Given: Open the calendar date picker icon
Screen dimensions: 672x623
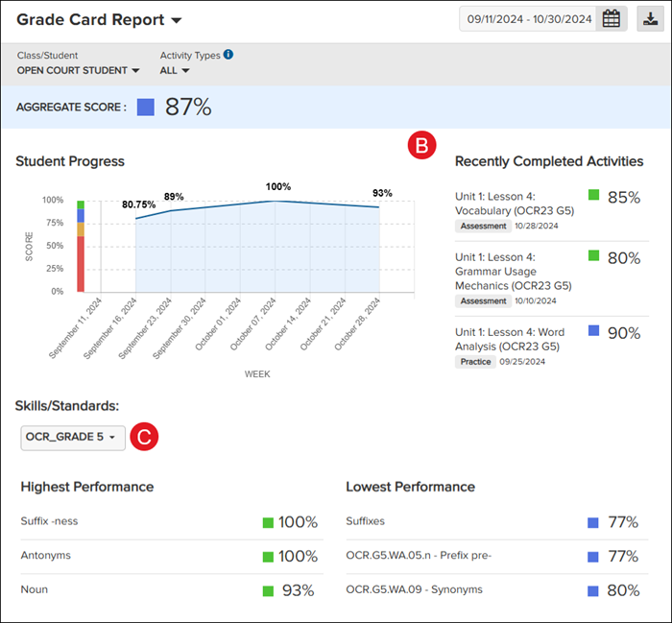Looking at the screenshot, I should point(611,18).
